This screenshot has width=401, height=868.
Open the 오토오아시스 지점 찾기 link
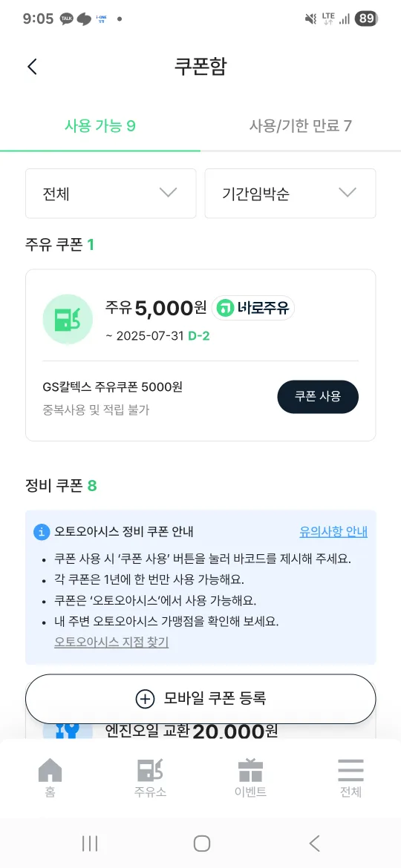click(x=111, y=642)
